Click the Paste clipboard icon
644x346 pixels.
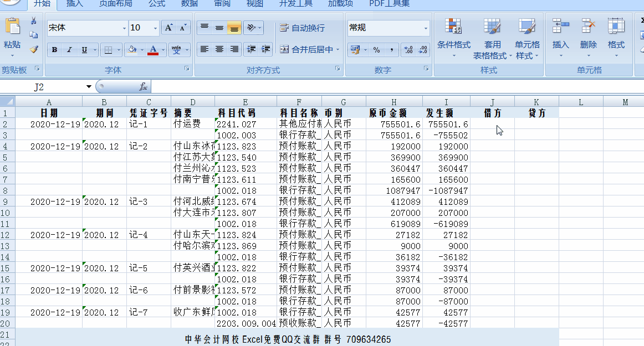click(12, 27)
